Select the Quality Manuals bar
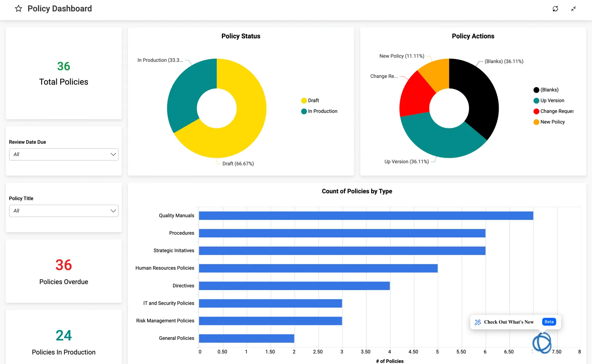This screenshot has height=364, width=592. pyautogui.click(x=366, y=216)
